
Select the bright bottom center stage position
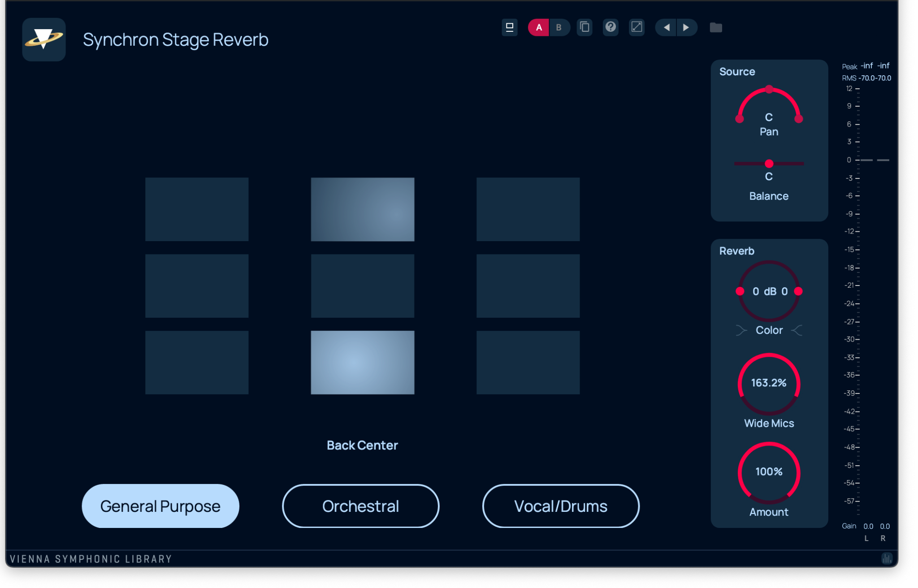pyautogui.click(x=363, y=363)
